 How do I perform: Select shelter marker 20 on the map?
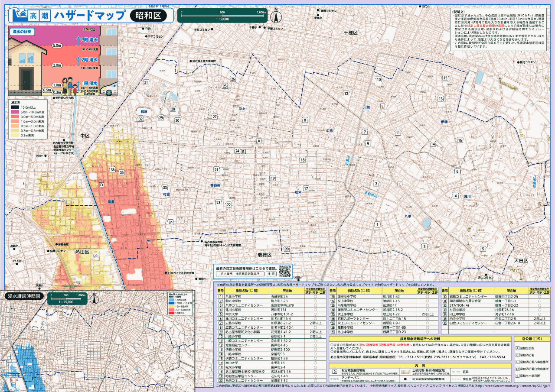pos(287,249)
